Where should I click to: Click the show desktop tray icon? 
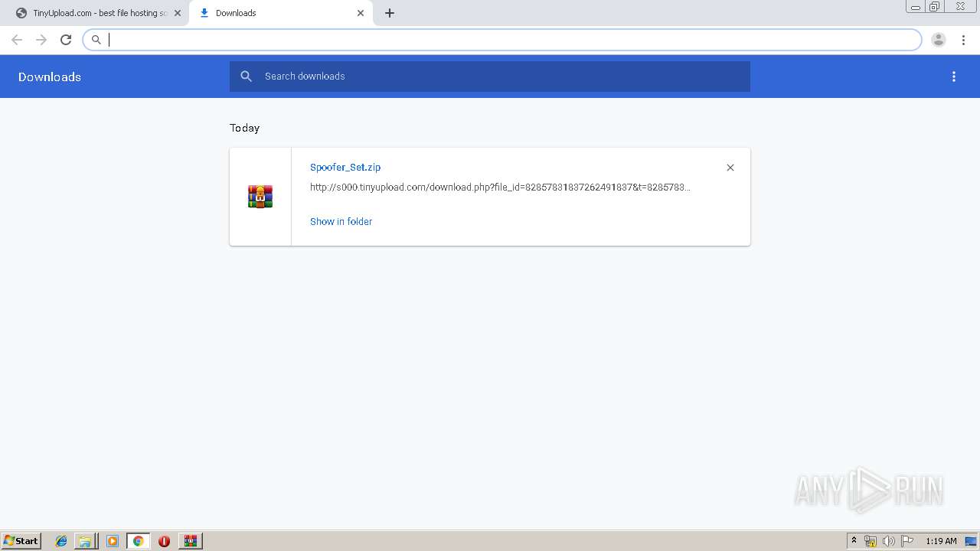(971, 541)
